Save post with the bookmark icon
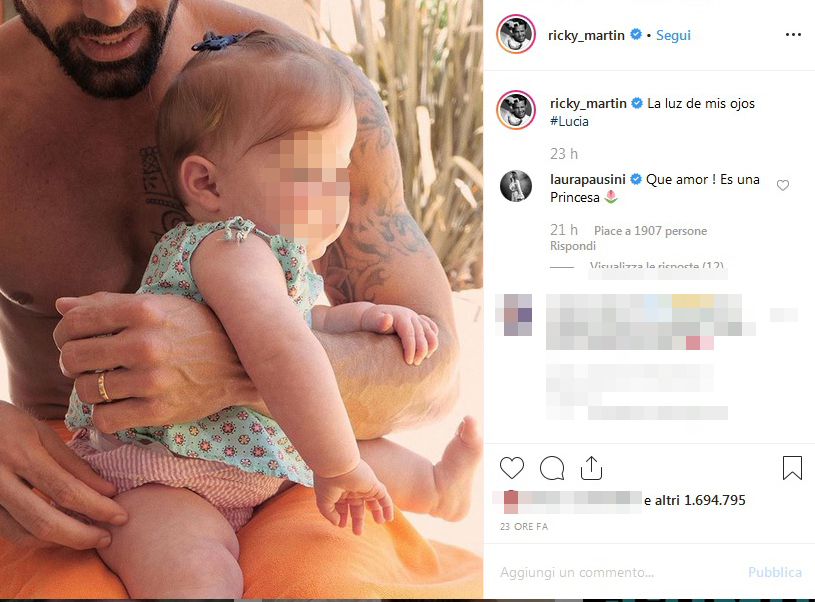 [792, 468]
